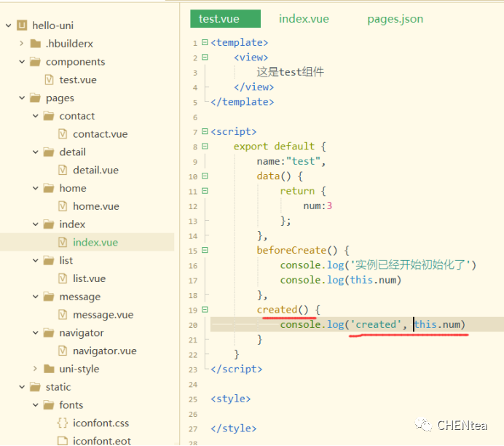504x446 pixels.
Task: Click the hello-uni project icon
Action: 22,26
